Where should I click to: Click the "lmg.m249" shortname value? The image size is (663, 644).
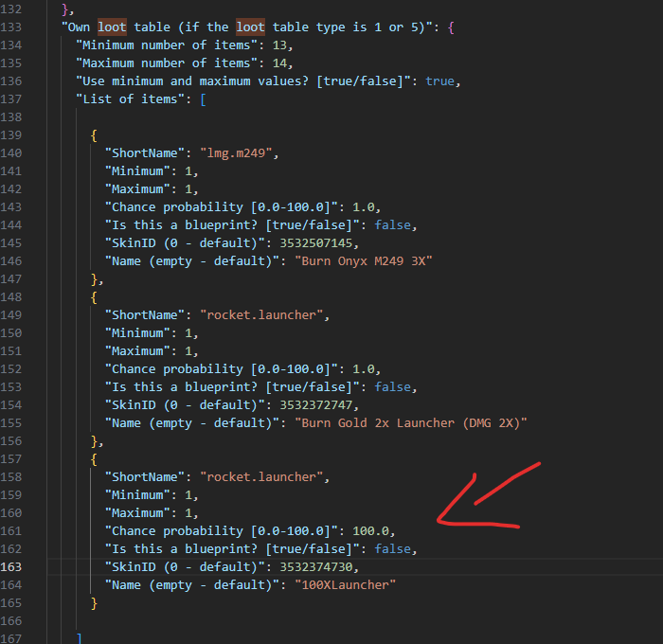pos(236,153)
